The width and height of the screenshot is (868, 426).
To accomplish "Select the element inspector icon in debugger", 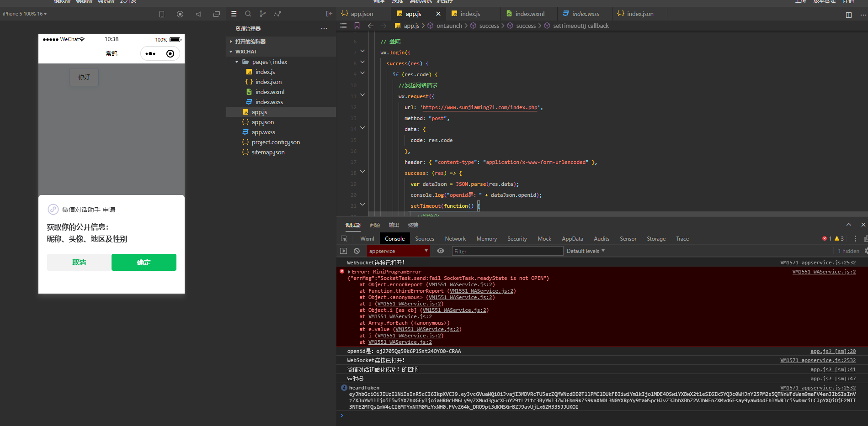I will click(x=344, y=239).
